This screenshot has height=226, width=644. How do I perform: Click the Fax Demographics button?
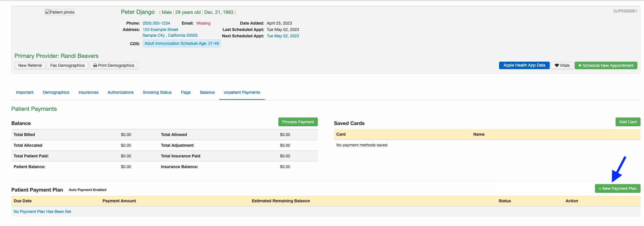(x=68, y=65)
